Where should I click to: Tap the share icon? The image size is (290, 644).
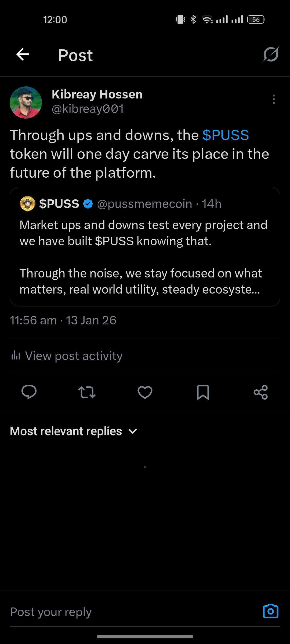click(261, 392)
